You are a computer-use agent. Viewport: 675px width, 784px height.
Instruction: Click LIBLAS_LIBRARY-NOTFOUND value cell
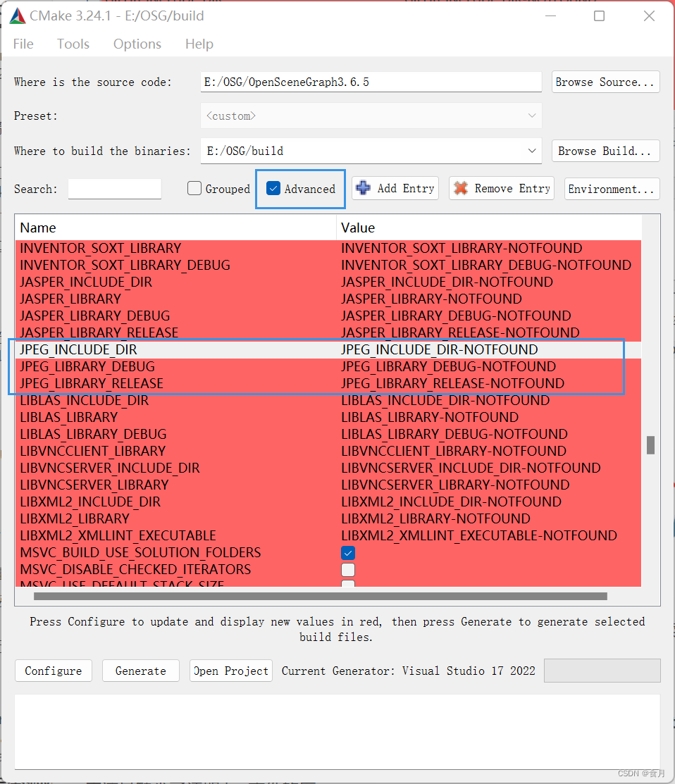coord(430,418)
